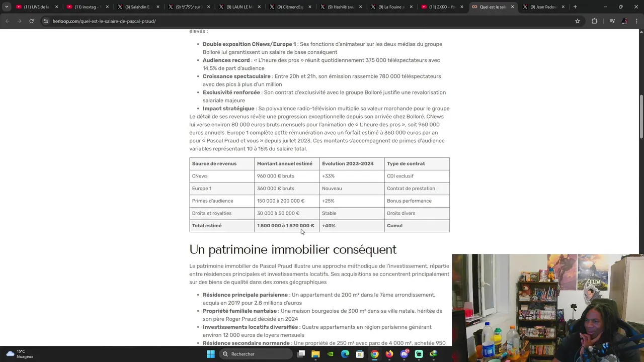This screenshot has height=362, width=644.
Task: Click the Google Chrome taskbar icon
Action: pyautogui.click(x=374, y=354)
